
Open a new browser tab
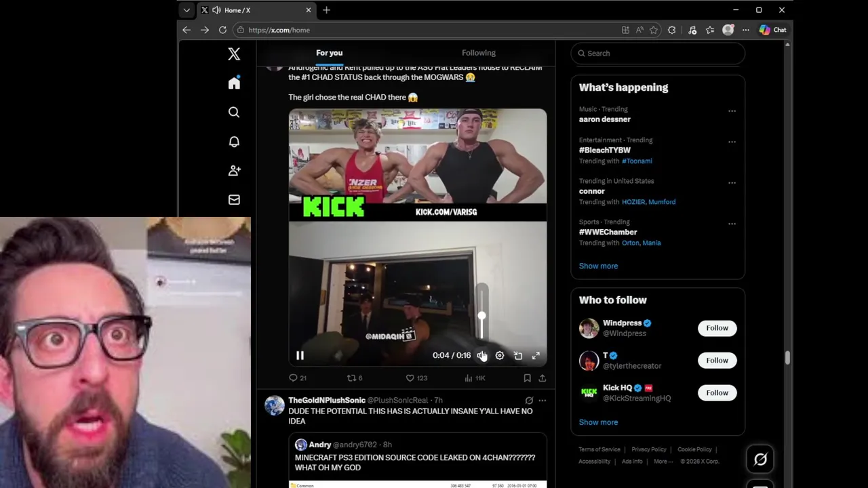326,10
